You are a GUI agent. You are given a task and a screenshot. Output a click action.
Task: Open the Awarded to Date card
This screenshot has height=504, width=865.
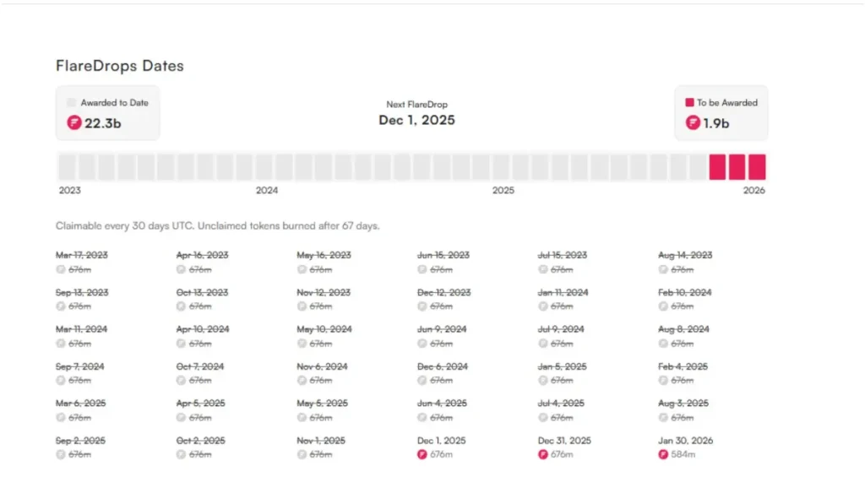(x=107, y=113)
